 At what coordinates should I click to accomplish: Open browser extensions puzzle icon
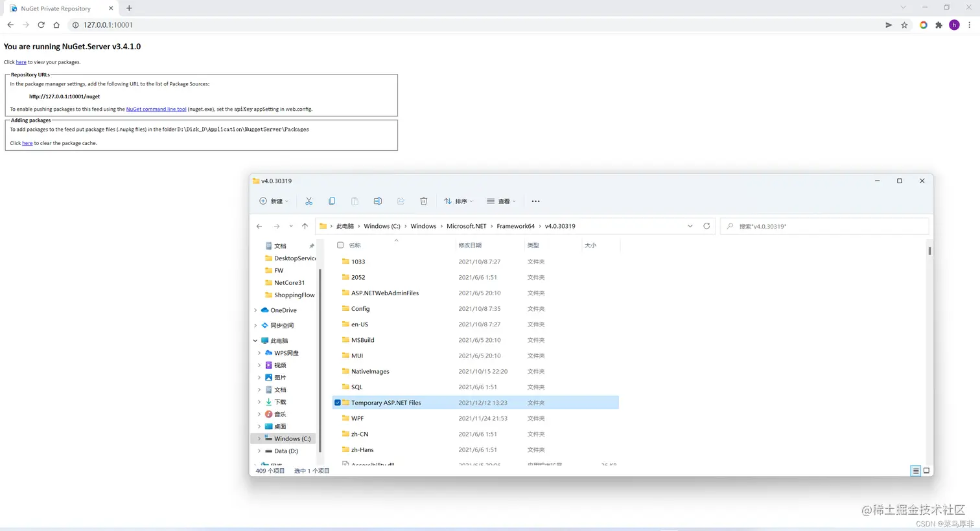pos(939,25)
